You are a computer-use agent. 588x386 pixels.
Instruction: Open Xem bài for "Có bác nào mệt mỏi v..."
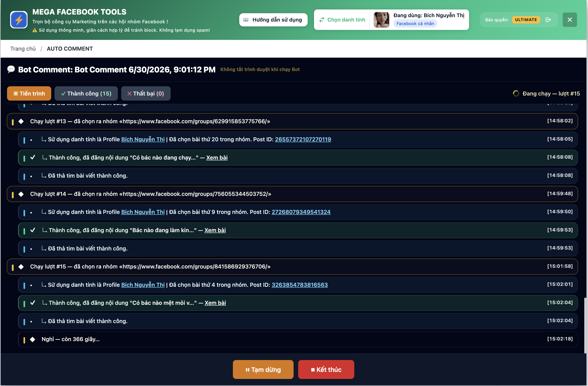[x=215, y=303]
